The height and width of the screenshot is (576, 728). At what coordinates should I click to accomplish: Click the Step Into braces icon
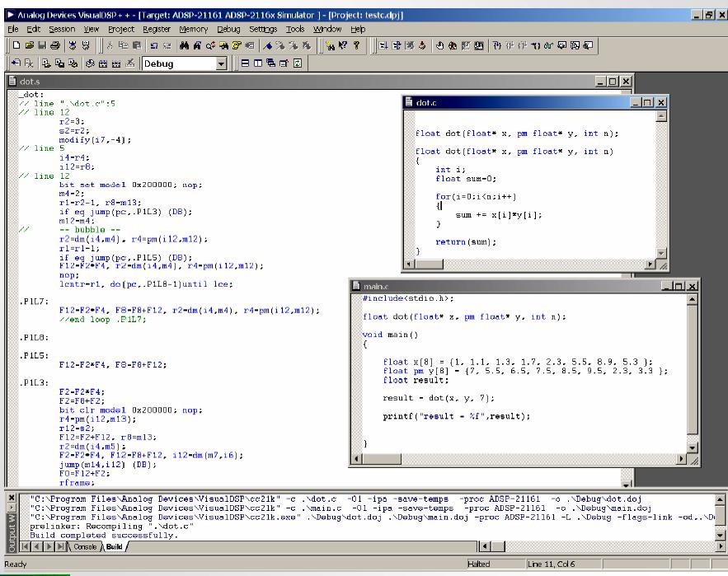coord(497,45)
